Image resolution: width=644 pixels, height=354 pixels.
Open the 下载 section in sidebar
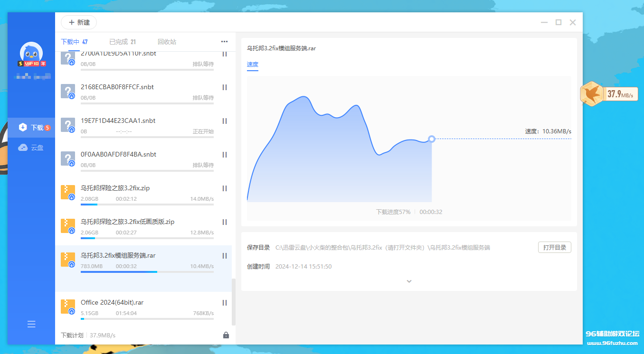pyautogui.click(x=31, y=128)
